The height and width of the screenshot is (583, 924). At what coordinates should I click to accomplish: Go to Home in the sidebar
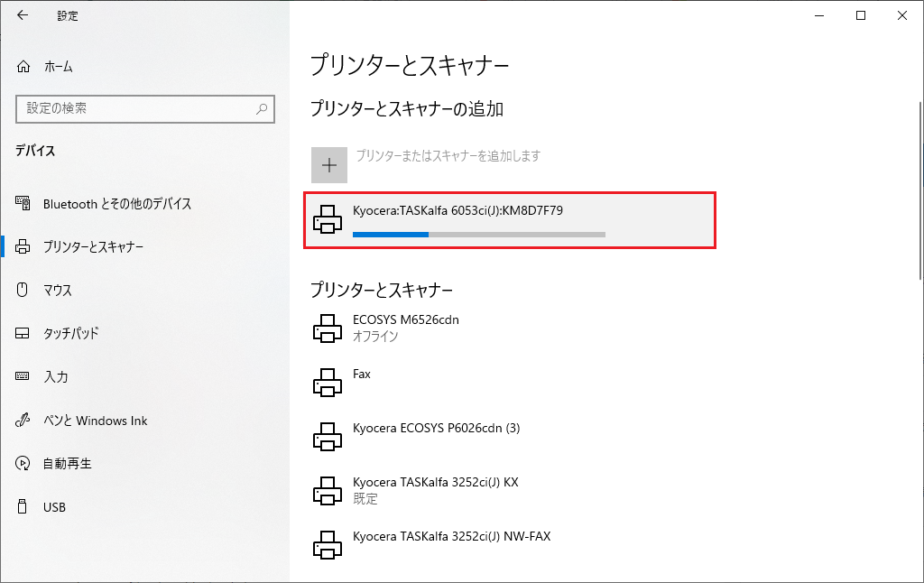58,67
